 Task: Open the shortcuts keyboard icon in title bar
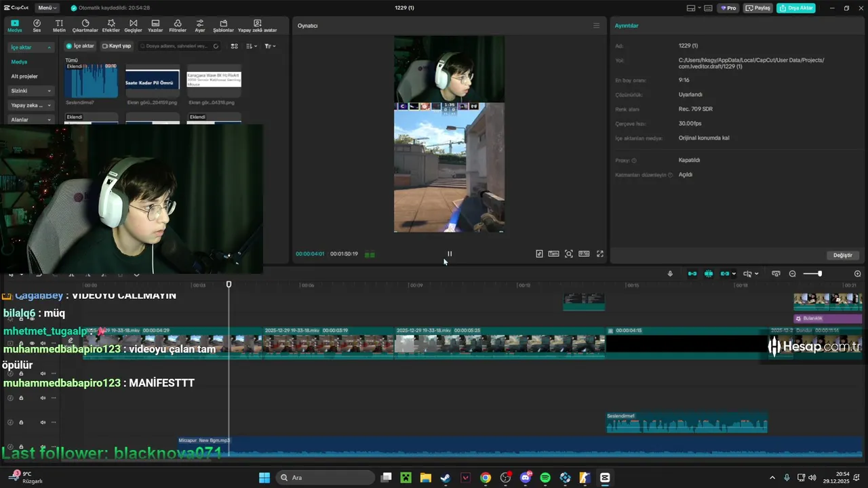pyautogui.click(x=708, y=8)
